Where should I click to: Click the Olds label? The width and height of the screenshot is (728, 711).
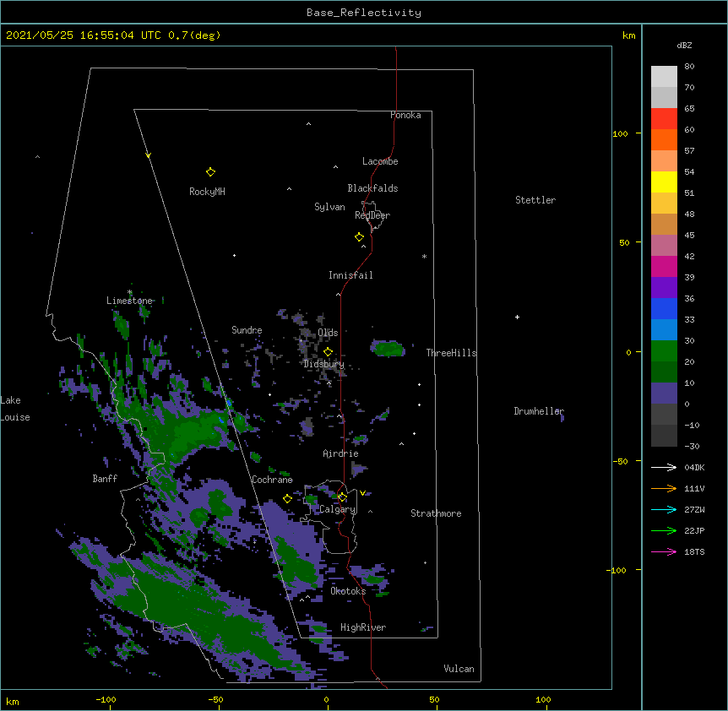point(328,333)
